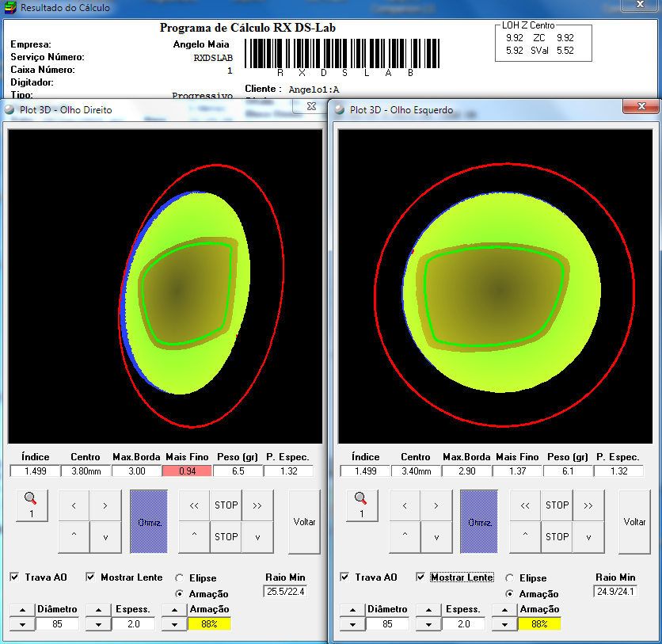The width and height of the screenshot is (662, 644).
Task: Decrease Espess. with the down arrow in Olho Esquerdo
Action: tap(428, 624)
